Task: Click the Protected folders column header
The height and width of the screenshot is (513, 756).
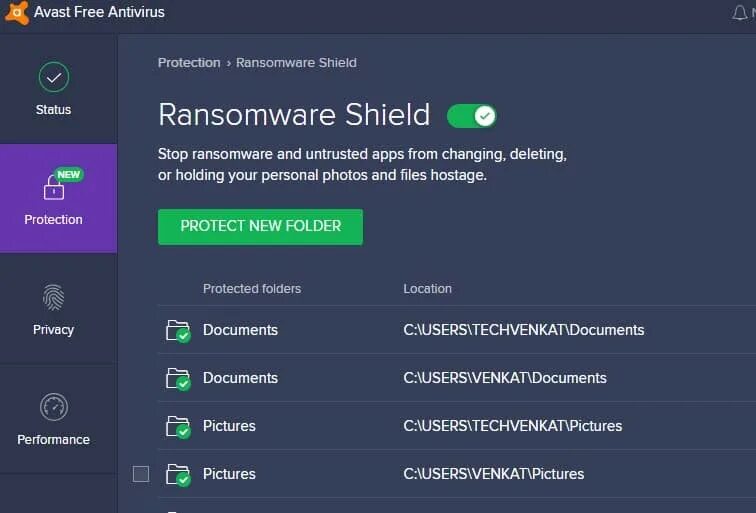Action: (252, 288)
